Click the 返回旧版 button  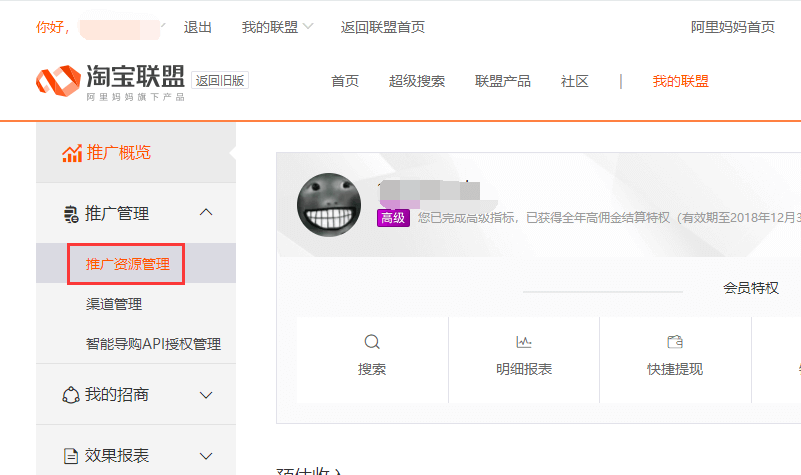tap(220, 81)
